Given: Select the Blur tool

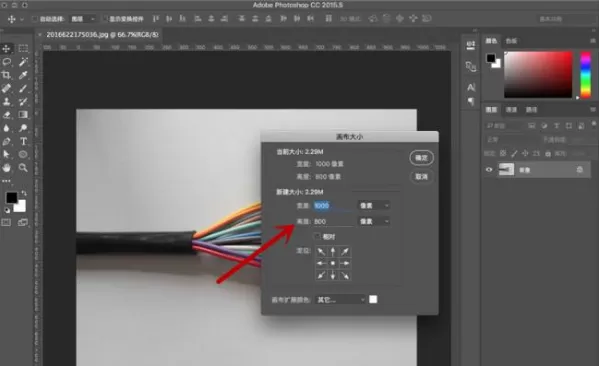Looking at the screenshot, I should tap(6, 128).
